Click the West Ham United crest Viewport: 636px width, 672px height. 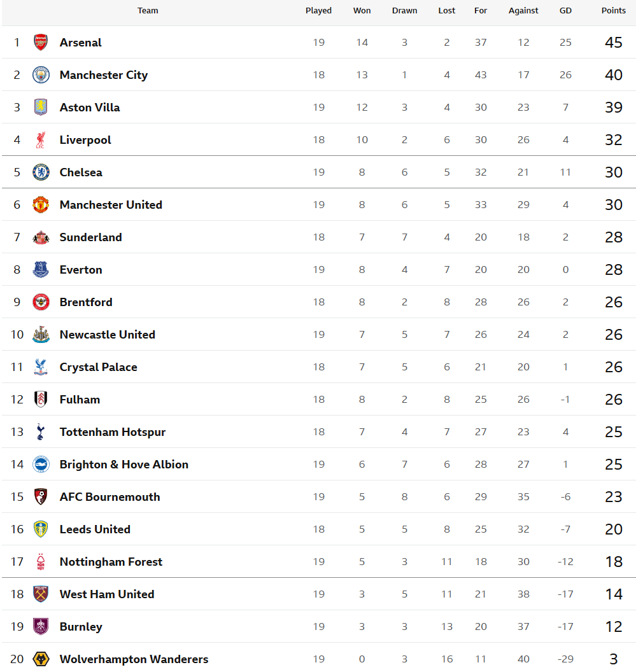point(41,594)
